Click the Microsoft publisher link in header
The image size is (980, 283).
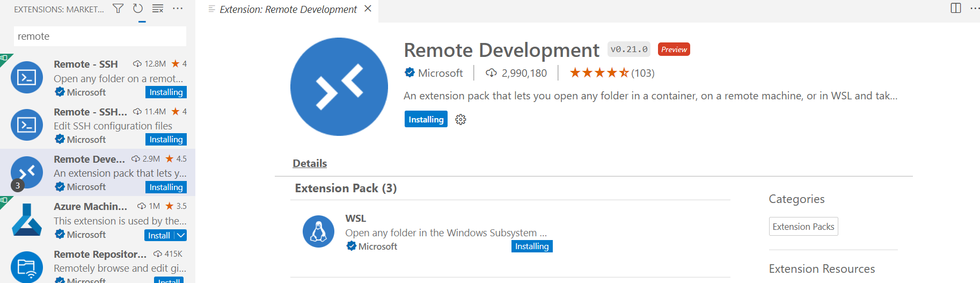pyautogui.click(x=440, y=73)
